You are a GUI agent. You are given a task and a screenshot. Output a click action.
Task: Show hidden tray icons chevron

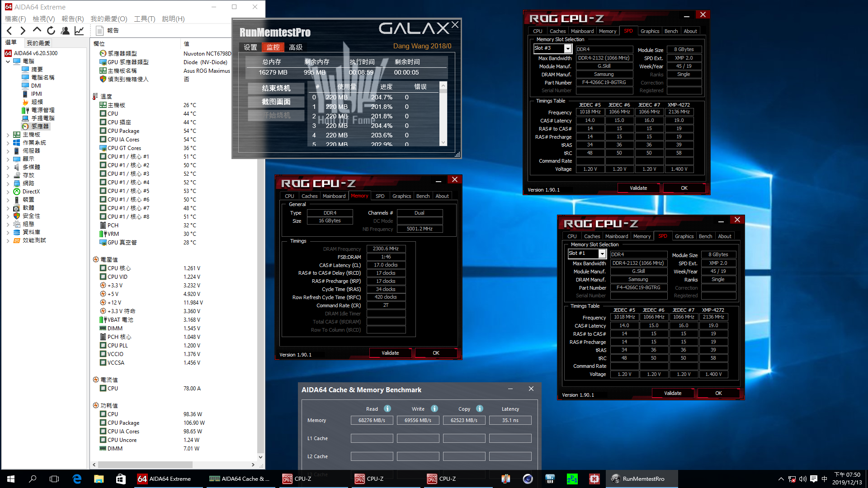coord(781,479)
